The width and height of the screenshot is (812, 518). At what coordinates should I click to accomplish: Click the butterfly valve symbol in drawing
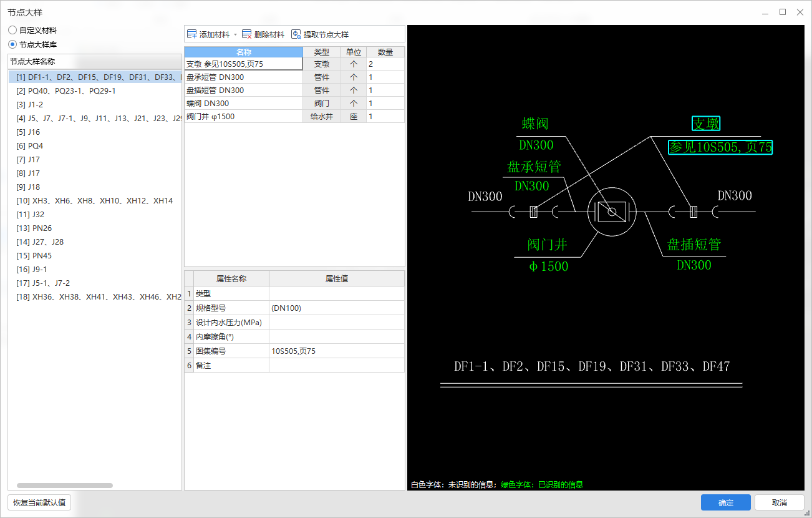click(x=612, y=212)
